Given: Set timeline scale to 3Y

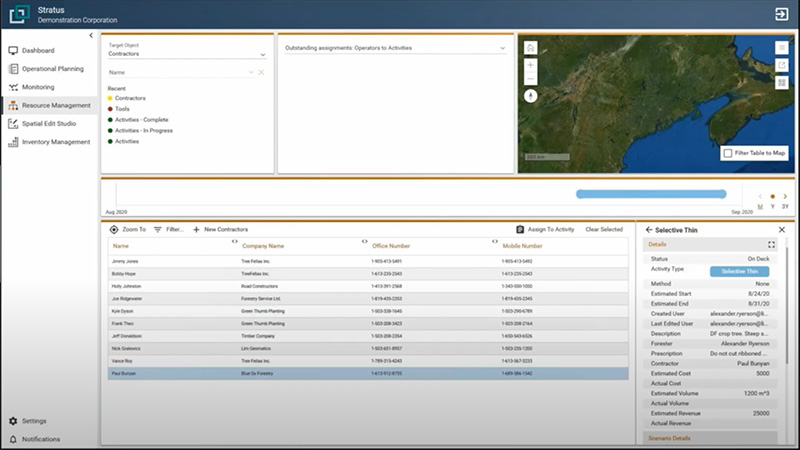Looking at the screenshot, I should [785, 207].
